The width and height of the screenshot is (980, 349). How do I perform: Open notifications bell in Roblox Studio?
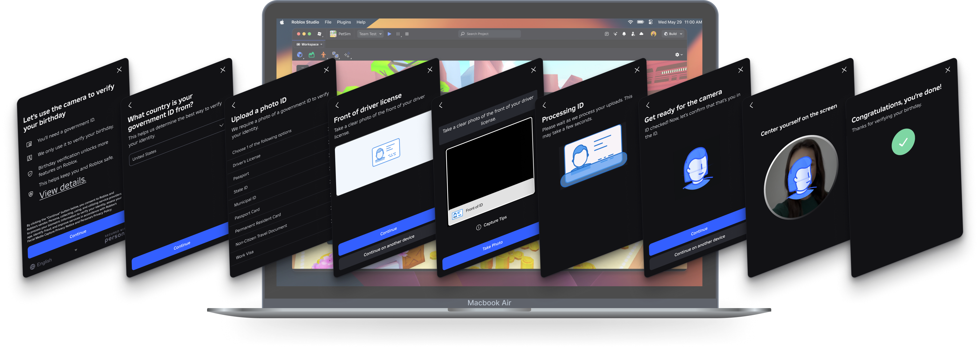[x=624, y=34]
